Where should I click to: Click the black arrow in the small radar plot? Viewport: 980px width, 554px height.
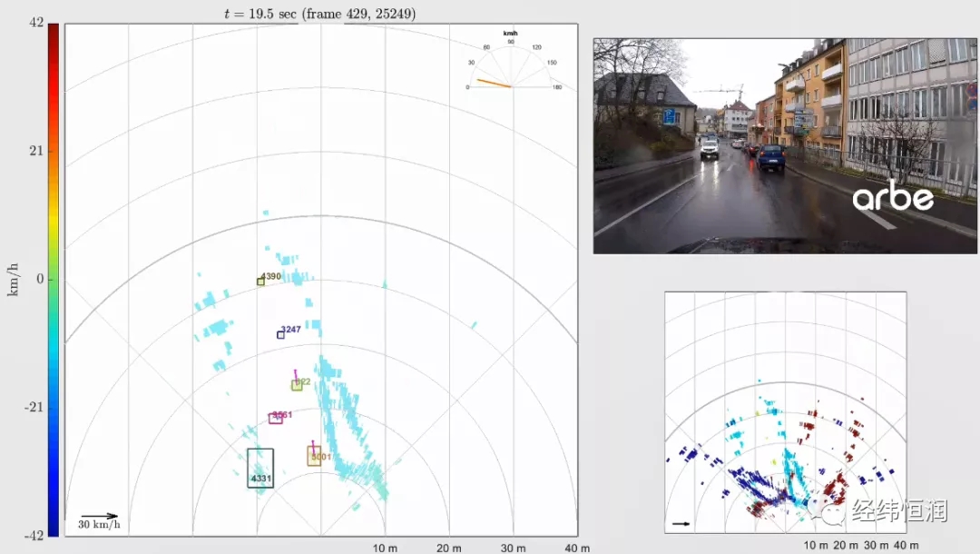point(681,523)
